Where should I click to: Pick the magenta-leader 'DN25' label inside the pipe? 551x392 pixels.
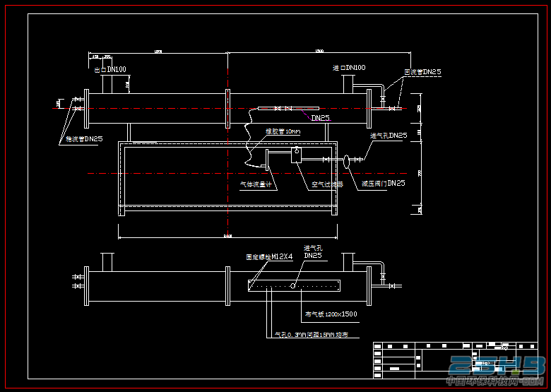[x=321, y=118]
